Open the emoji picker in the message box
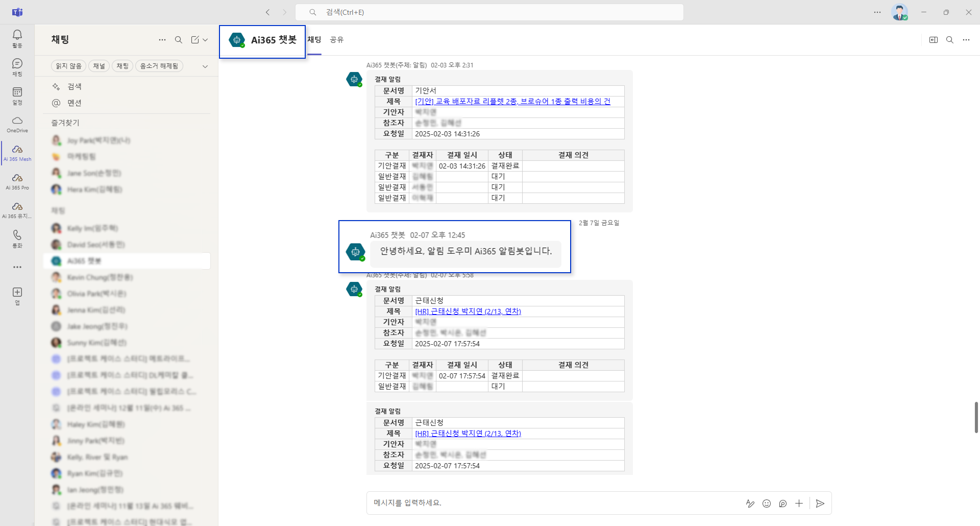Screen dimensions: 980x526 tap(766, 504)
